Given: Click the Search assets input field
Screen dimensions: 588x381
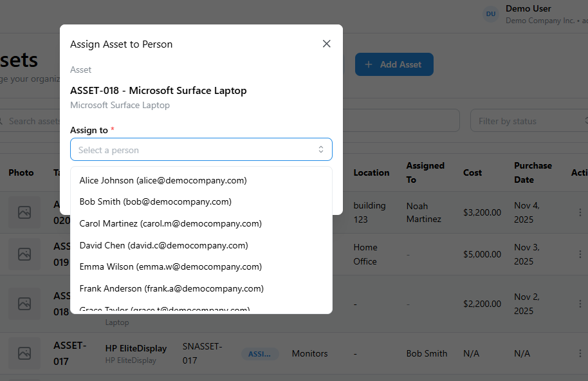Looking at the screenshot, I should point(32,120).
